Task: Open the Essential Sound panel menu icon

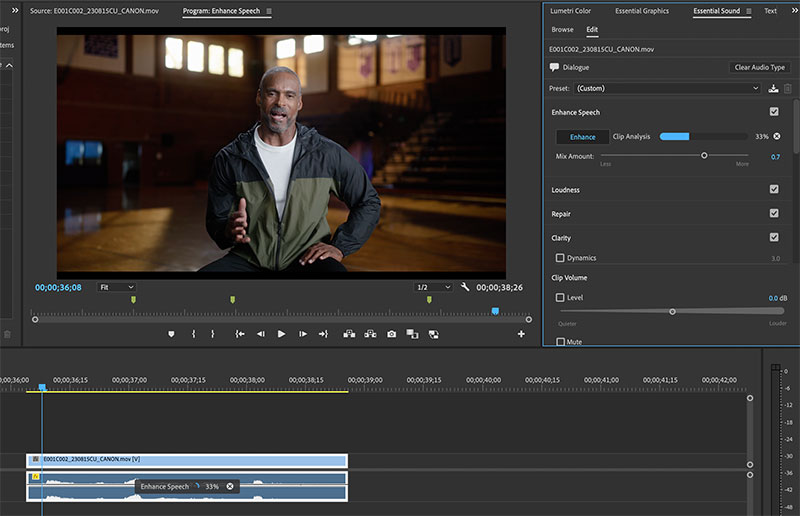Action: 748,11
